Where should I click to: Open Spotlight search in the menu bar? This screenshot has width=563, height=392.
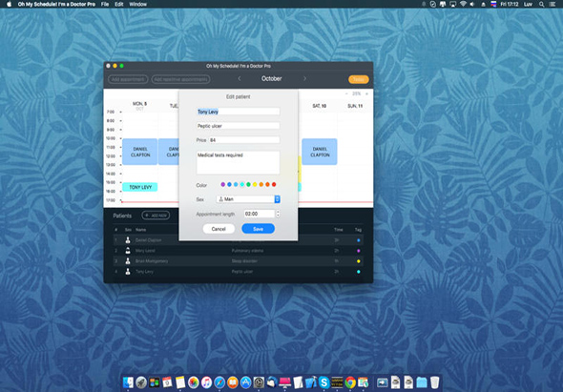click(541, 5)
